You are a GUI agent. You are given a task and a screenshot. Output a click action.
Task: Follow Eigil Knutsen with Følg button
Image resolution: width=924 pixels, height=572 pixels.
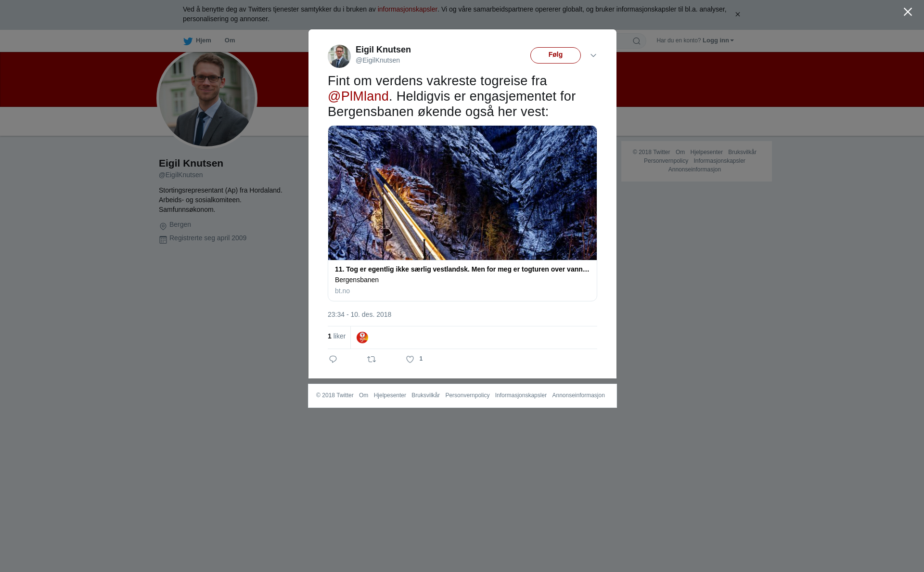(555, 55)
